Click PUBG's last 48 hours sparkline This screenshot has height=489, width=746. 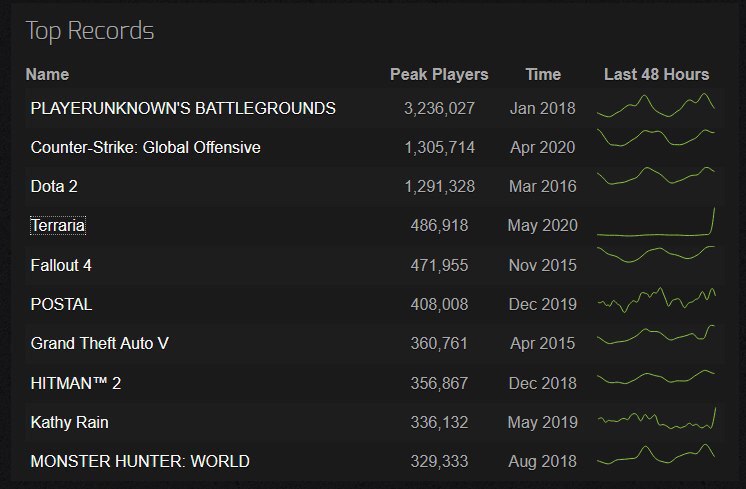(x=656, y=106)
